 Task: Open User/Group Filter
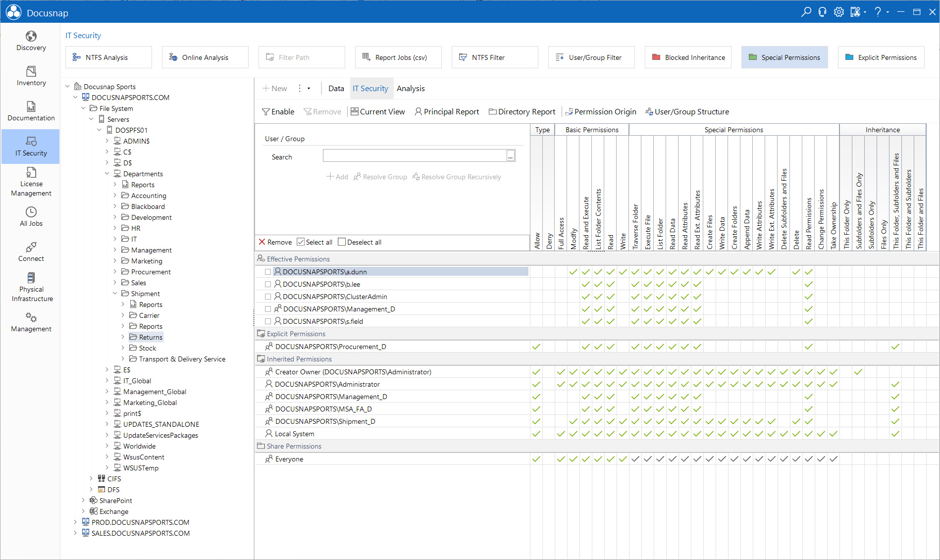(591, 57)
